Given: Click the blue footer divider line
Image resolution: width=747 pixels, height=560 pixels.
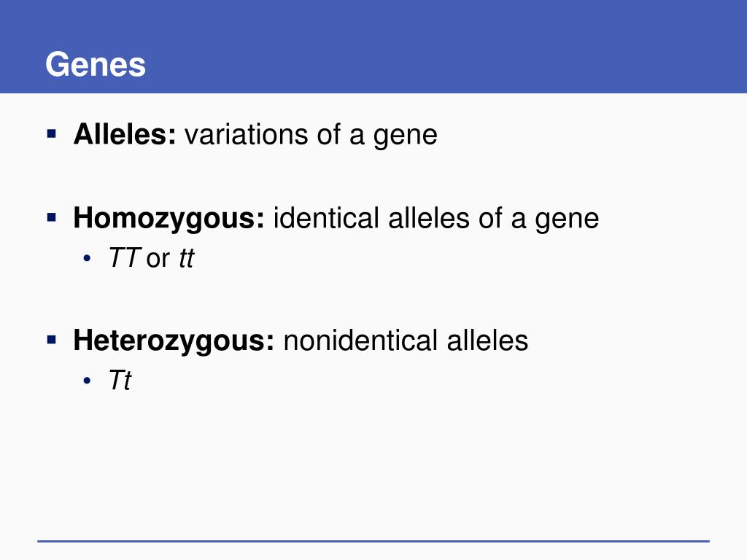Looking at the screenshot, I should (373, 541).
